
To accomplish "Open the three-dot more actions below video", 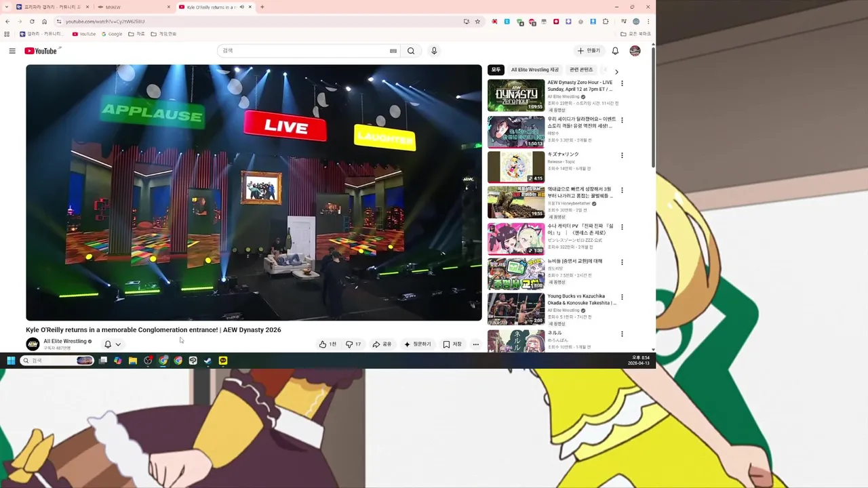I will 475,344.
